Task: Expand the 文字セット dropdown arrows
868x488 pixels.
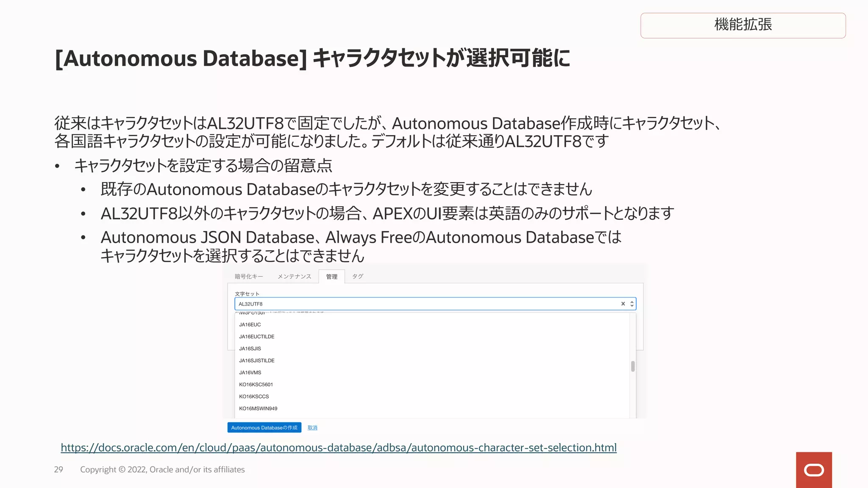Action: pos(632,304)
